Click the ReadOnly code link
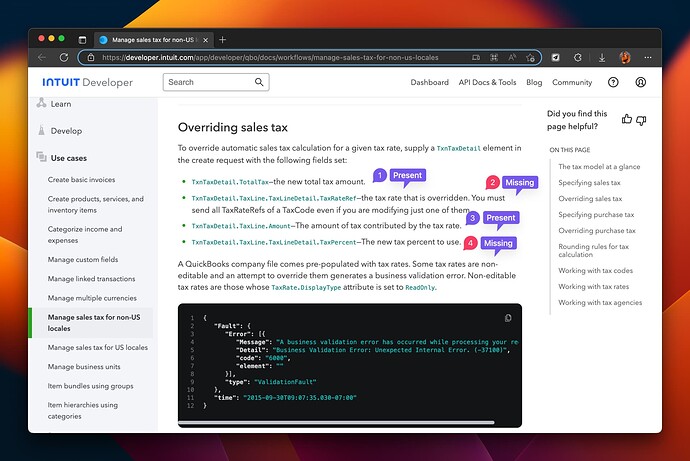Viewport: 690px width, 461px height. (x=420, y=287)
